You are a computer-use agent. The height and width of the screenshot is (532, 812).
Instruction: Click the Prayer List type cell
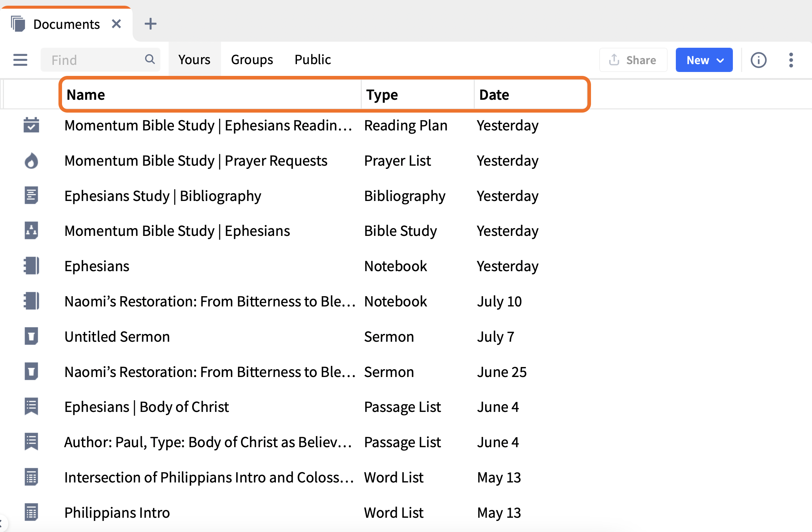(x=397, y=161)
